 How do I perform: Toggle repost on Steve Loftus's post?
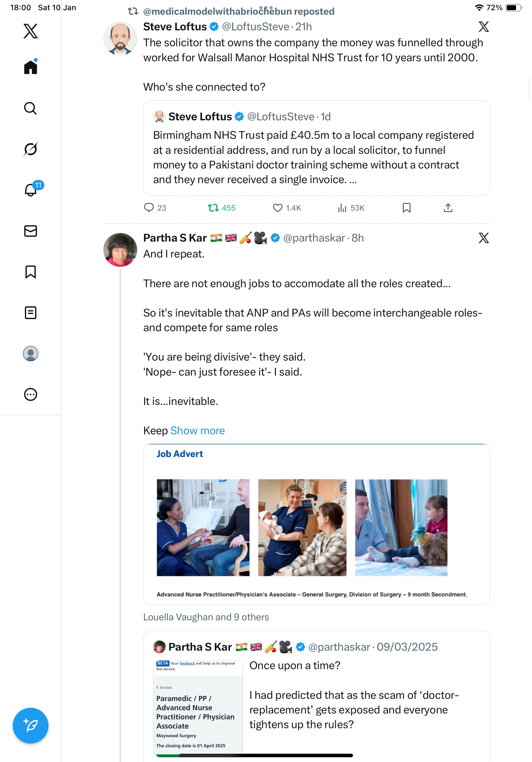pos(213,208)
